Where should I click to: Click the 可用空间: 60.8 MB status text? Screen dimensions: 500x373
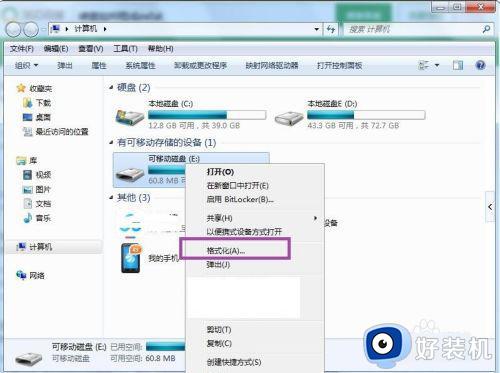[143, 358]
